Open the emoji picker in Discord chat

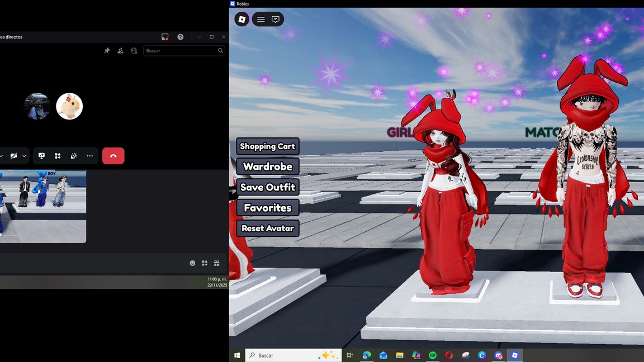coord(192,263)
